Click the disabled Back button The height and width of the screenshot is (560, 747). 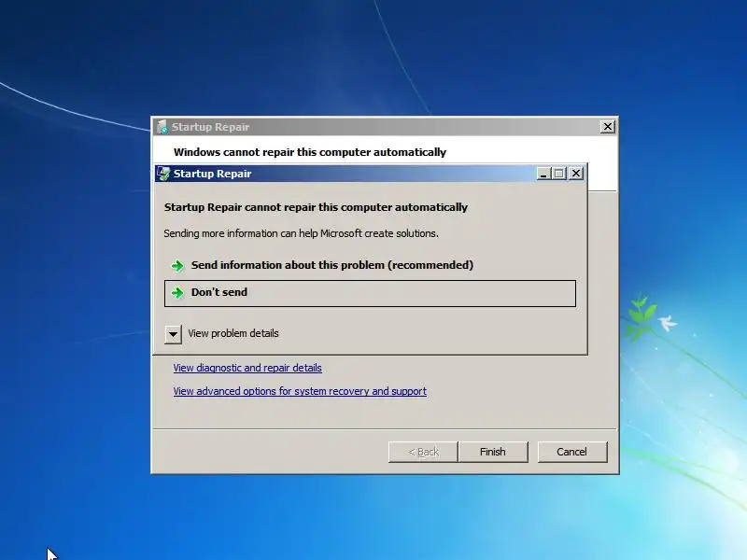pos(423,452)
